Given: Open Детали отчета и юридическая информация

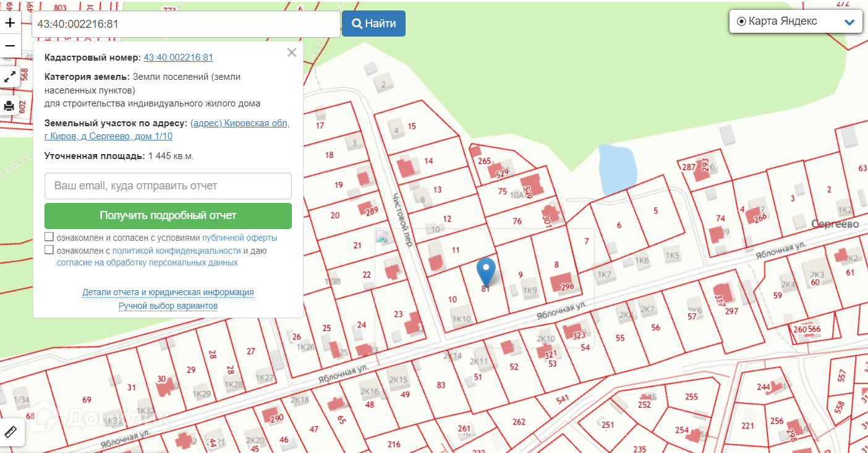Looking at the screenshot, I should point(168,292).
